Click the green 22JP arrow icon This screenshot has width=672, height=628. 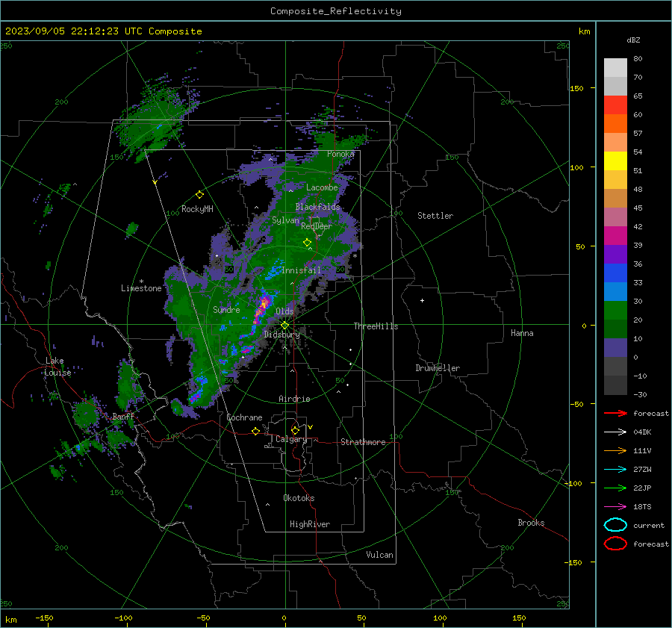[x=615, y=488]
